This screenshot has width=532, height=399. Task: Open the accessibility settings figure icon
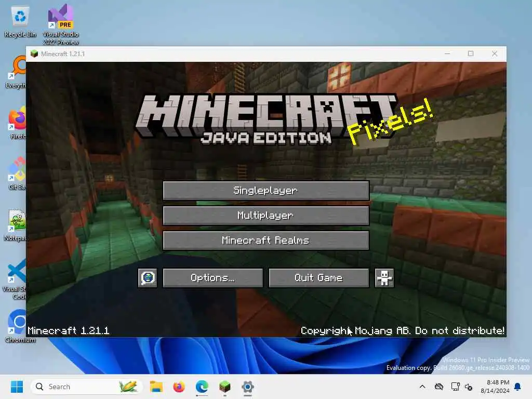384,278
